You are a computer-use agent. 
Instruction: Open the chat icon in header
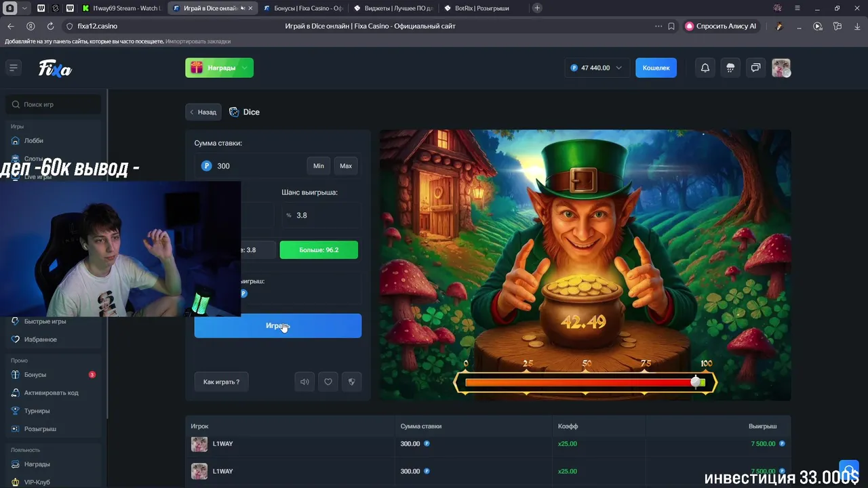coord(755,68)
